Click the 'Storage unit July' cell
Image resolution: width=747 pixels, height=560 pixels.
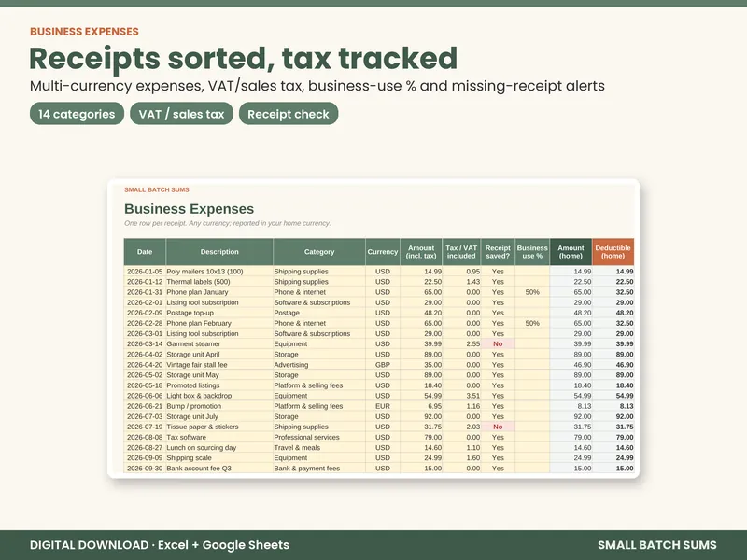click(219, 416)
